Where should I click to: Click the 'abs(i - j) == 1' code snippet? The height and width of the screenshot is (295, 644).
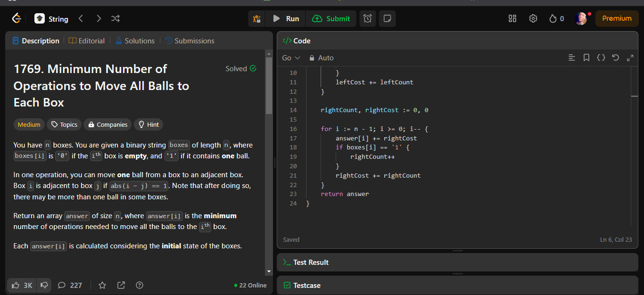139,186
